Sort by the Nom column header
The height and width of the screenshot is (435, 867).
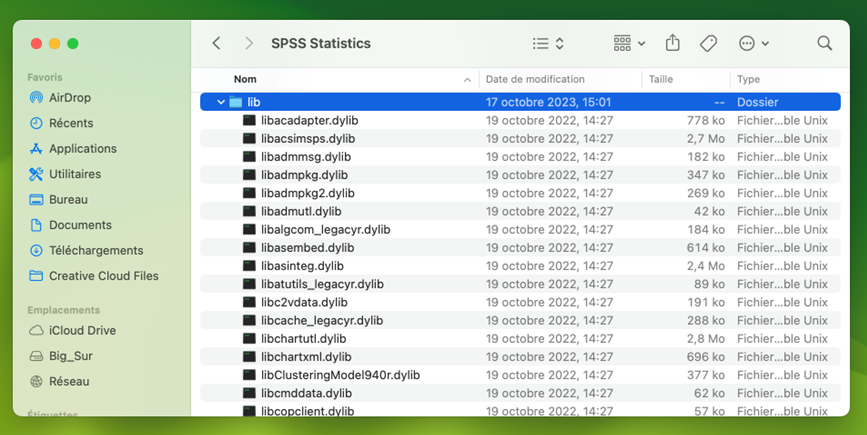pos(245,79)
